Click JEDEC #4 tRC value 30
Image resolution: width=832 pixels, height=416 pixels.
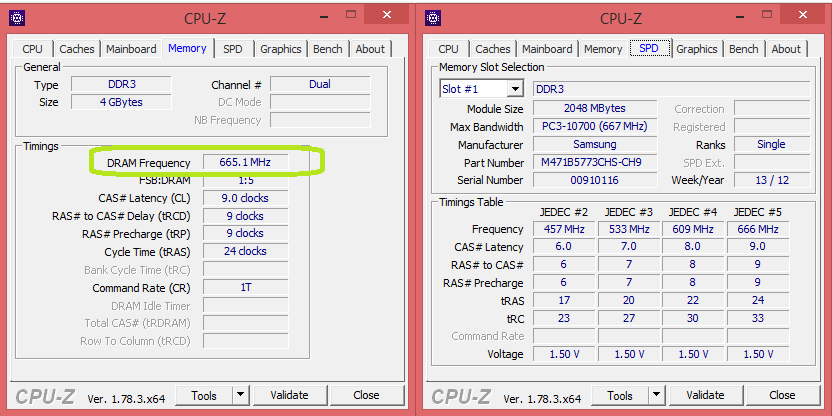tap(693, 318)
